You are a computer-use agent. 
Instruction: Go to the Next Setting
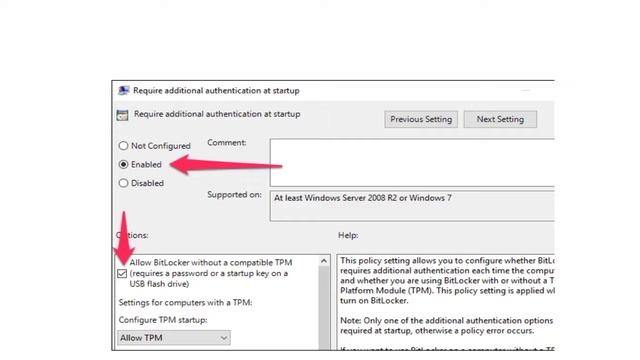click(x=500, y=119)
